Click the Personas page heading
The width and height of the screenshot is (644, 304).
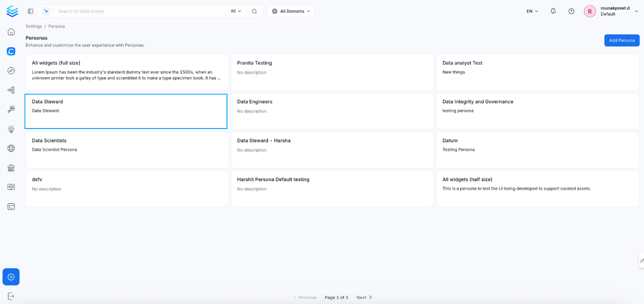coord(36,38)
